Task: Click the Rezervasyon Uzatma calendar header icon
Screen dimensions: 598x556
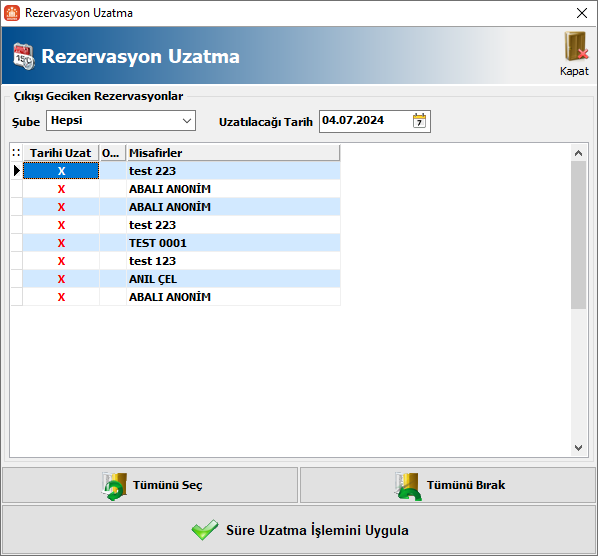Action: (23, 56)
